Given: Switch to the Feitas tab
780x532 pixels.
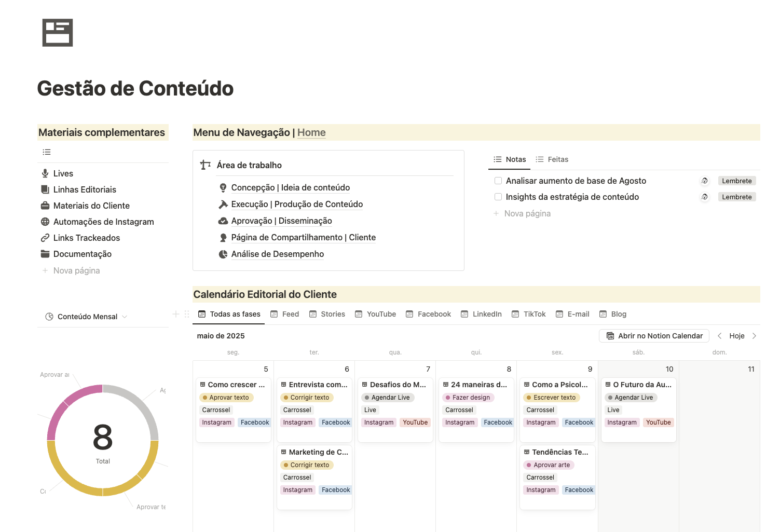Looking at the screenshot, I should [552, 159].
